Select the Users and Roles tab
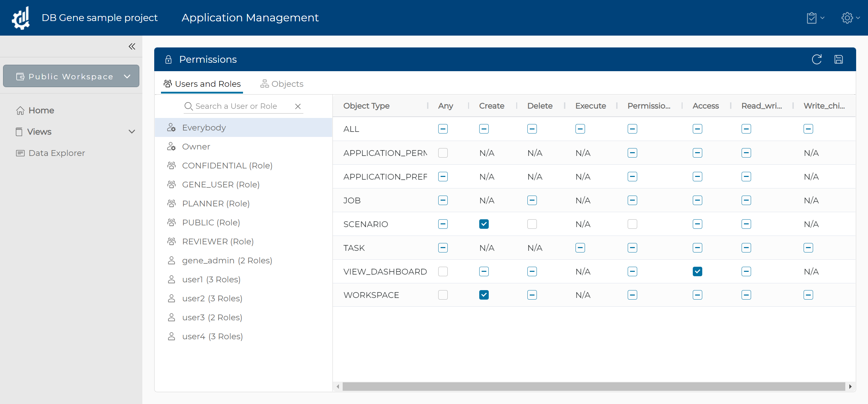The image size is (868, 404). (x=202, y=84)
